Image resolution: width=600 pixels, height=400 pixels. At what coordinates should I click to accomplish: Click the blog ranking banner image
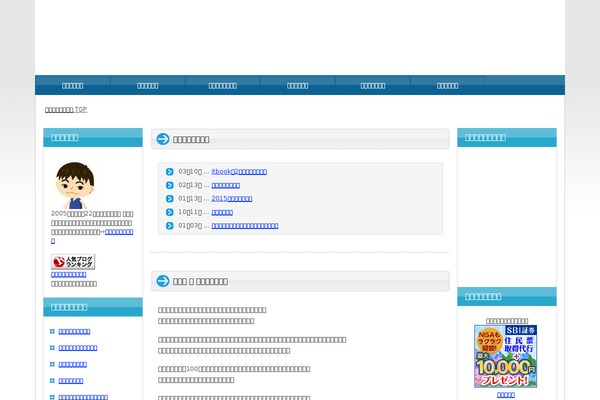[x=73, y=262]
